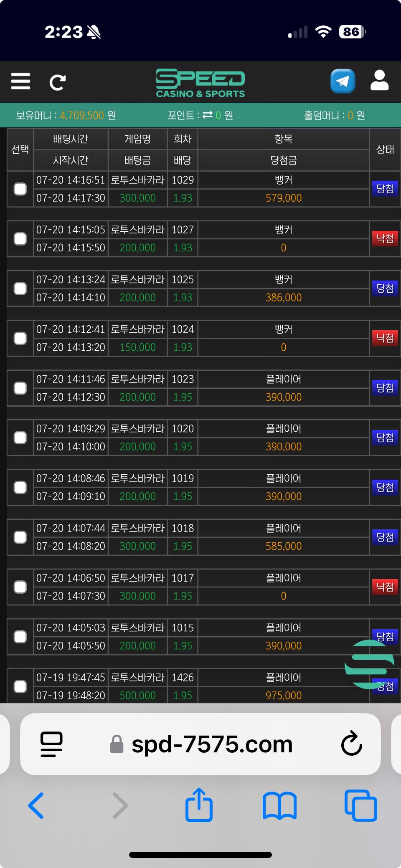Image resolution: width=401 pixels, height=868 pixels.
Task: Select checkbox for round 1023 bet
Action: (20, 388)
